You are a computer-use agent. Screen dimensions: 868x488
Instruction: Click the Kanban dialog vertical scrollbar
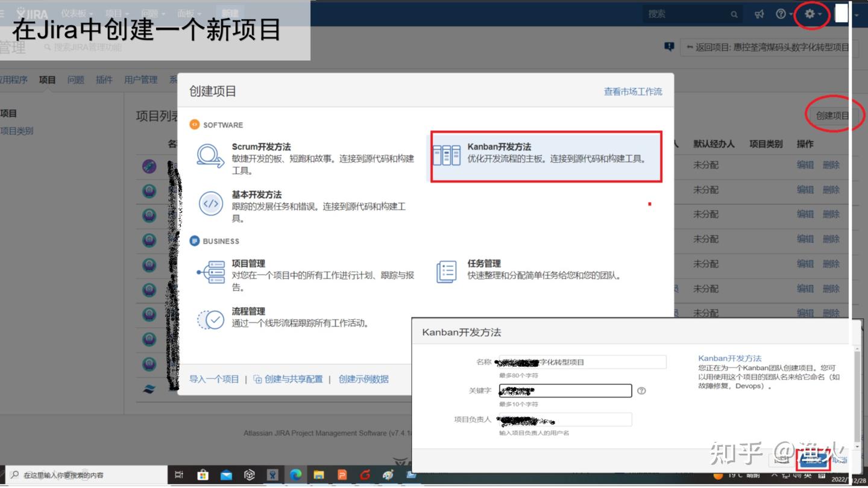click(x=858, y=392)
